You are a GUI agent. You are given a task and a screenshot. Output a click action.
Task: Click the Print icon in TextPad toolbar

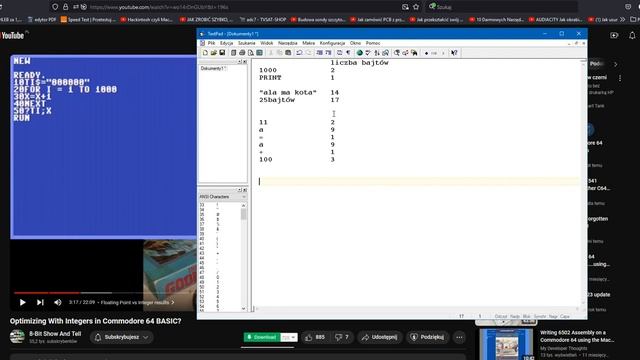coord(242,53)
